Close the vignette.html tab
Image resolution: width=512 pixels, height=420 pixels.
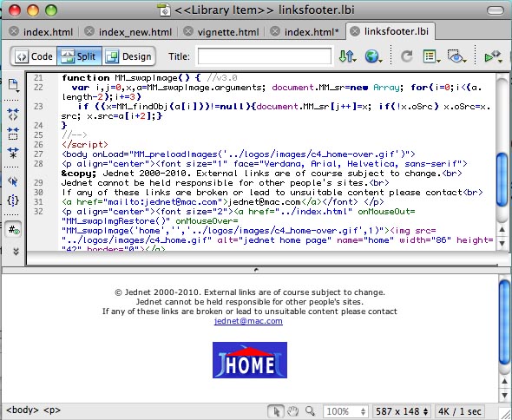click(187, 31)
